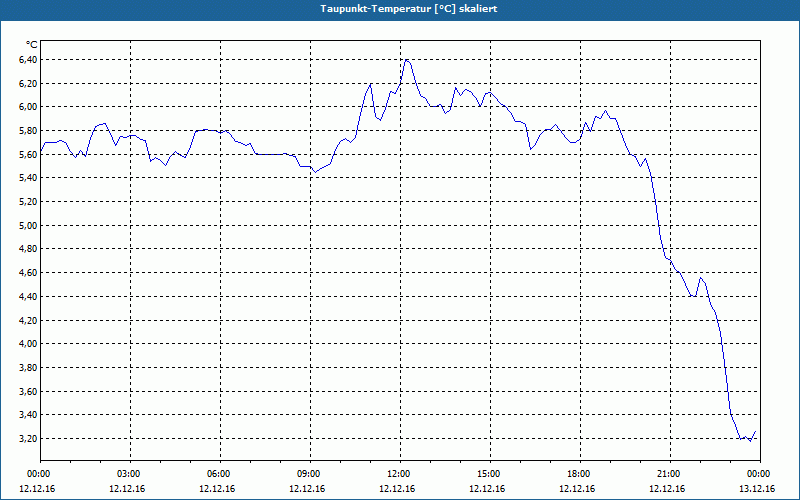Click the 6,40 y-axis label
Image resolution: width=800 pixels, height=500 pixels.
(29, 60)
